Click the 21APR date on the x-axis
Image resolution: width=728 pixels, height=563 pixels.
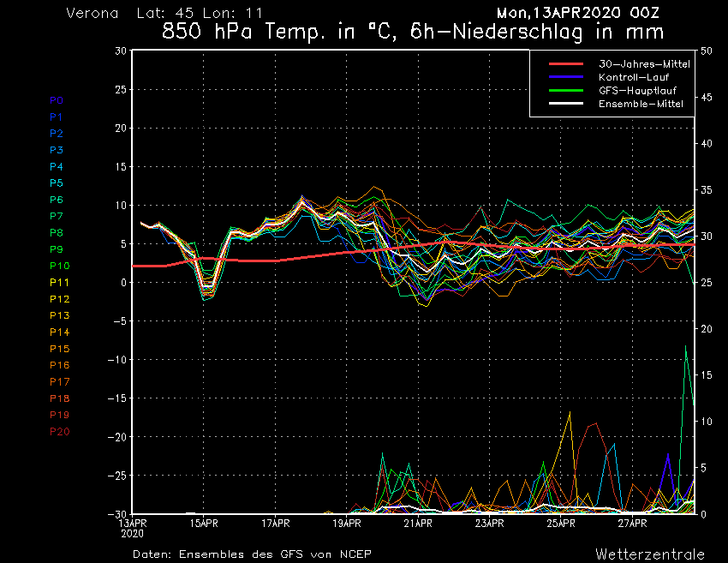(418, 523)
